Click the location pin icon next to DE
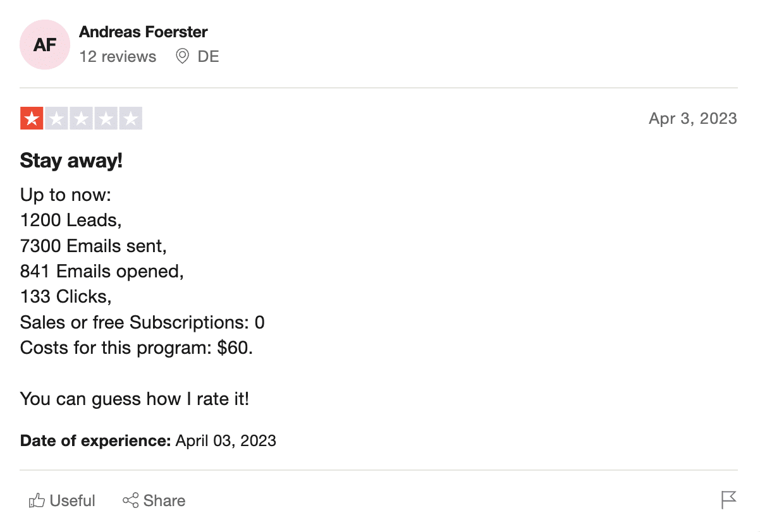Image resolution: width=760 pixels, height=532 pixels. [x=182, y=57]
